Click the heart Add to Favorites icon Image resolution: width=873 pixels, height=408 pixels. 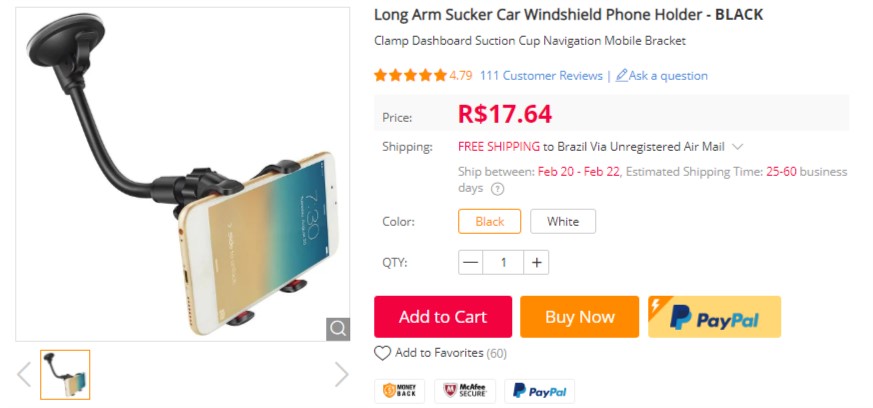[383, 353]
